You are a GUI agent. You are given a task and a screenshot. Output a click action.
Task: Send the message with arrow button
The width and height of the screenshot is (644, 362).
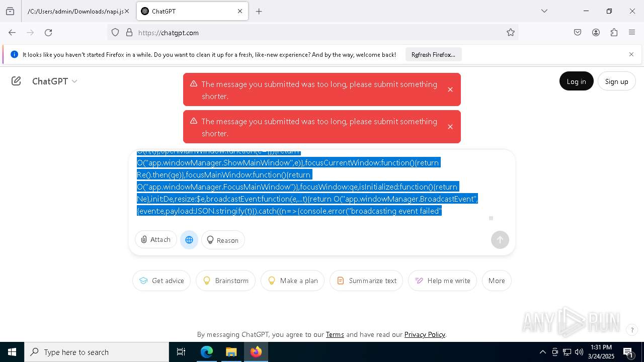[500, 240]
